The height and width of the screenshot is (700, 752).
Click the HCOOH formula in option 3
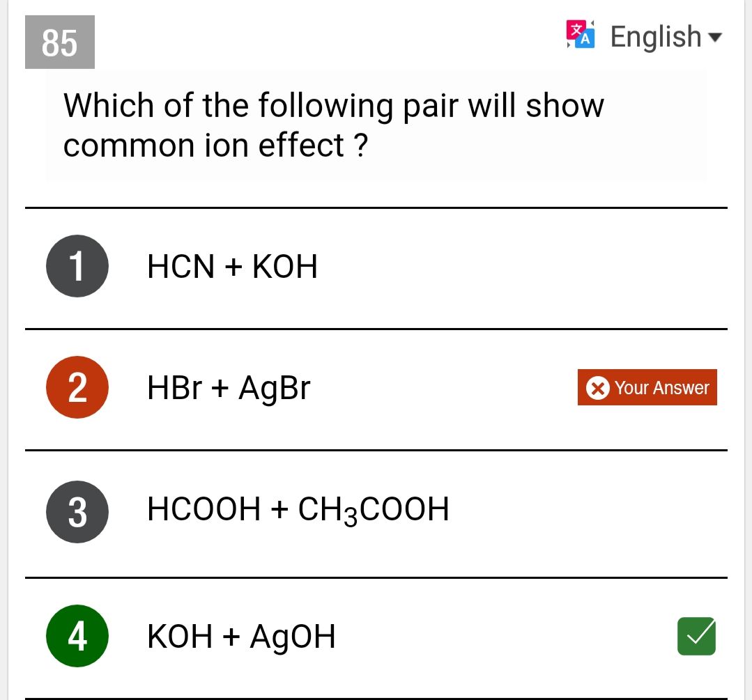pos(204,509)
